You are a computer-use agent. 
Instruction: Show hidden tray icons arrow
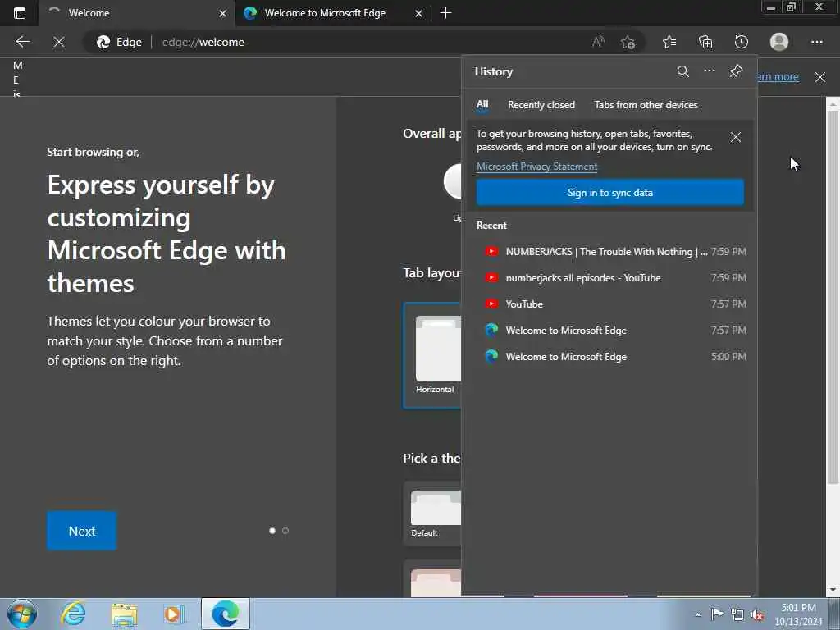(x=697, y=614)
